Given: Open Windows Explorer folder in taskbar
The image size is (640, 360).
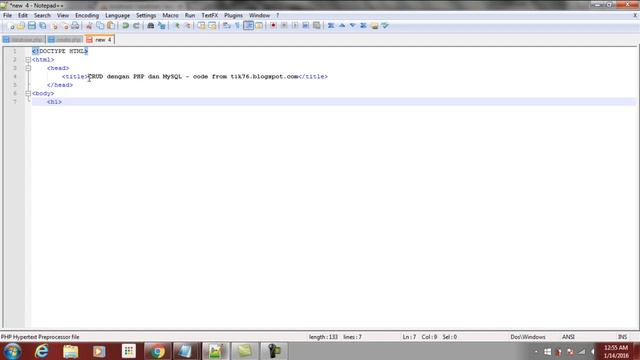Looking at the screenshot, I should [70, 351].
